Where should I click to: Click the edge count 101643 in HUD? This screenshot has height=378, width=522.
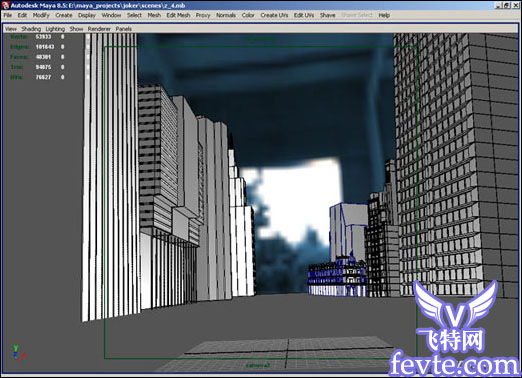click(45, 47)
